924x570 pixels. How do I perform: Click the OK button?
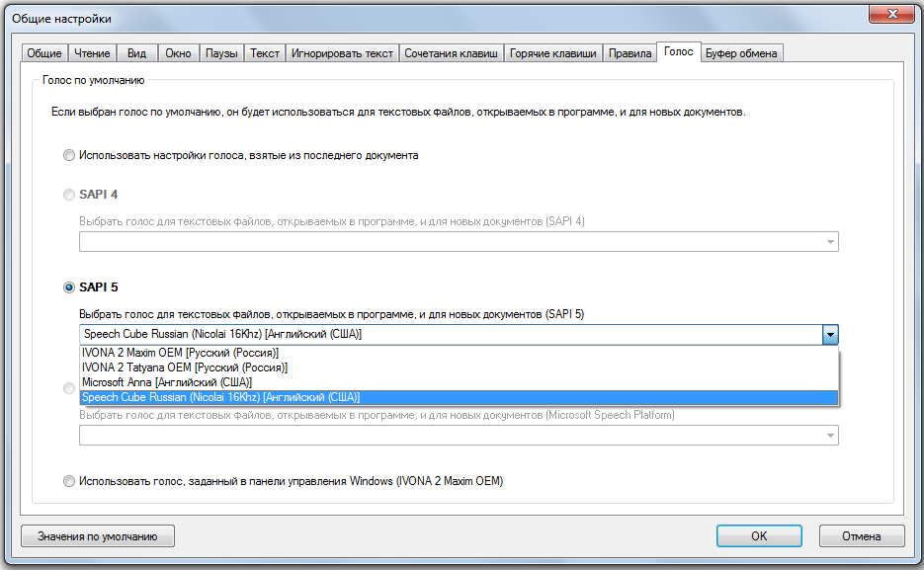click(758, 536)
